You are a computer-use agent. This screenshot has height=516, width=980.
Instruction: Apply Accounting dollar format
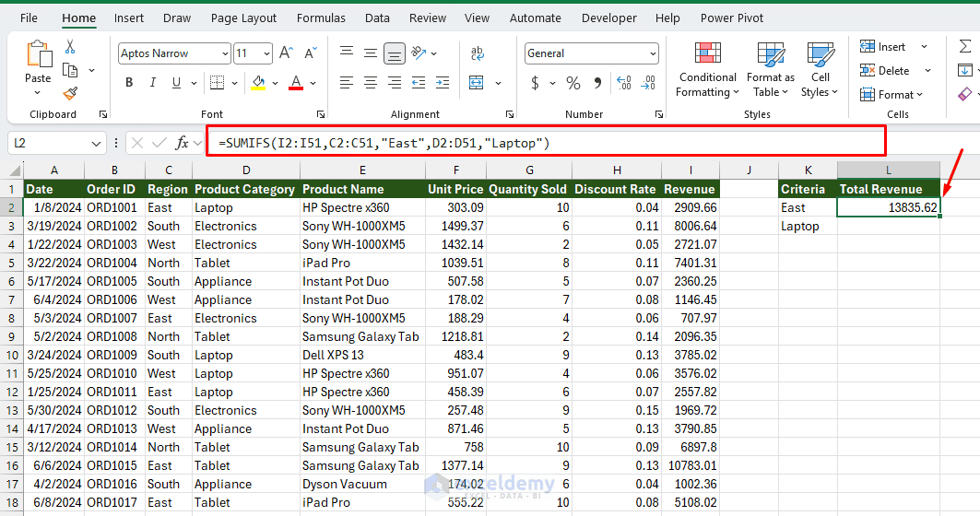click(535, 82)
